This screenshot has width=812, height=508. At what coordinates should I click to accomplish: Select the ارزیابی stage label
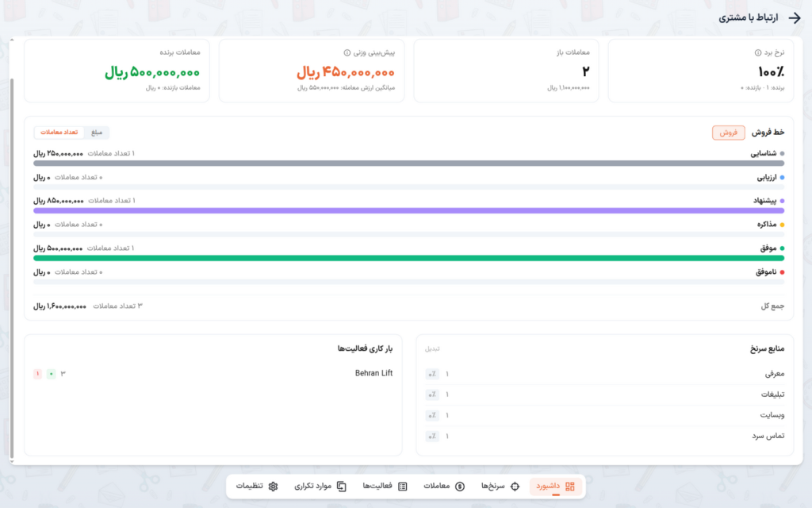pos(767,177)
